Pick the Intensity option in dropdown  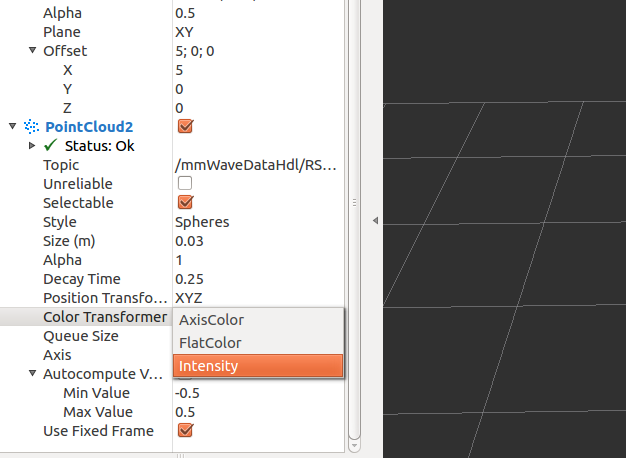point(208,366)
